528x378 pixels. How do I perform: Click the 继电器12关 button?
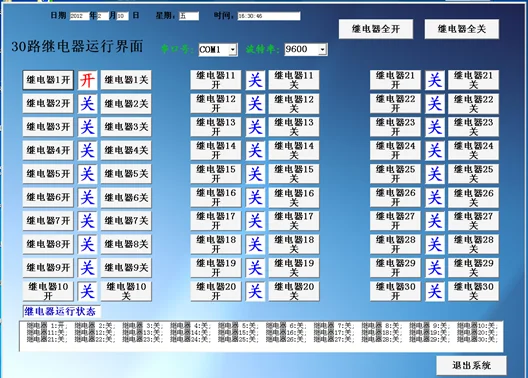coord(294,103)
